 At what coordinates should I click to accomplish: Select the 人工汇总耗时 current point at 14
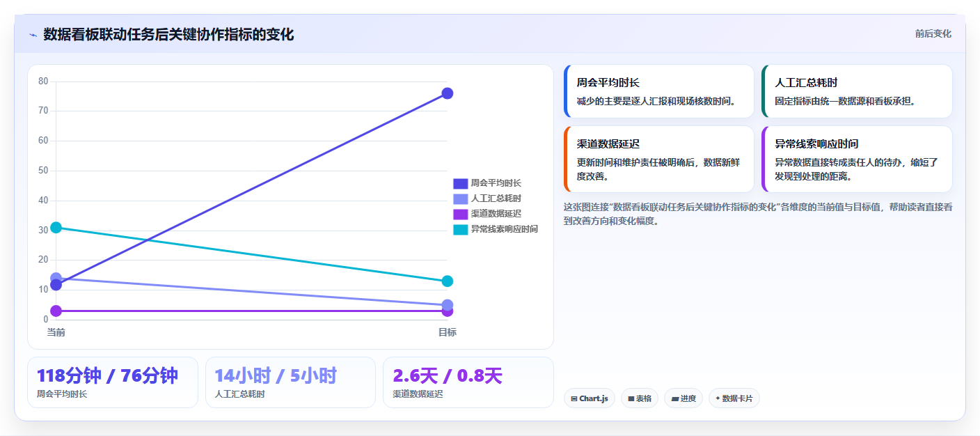point(56,278)
